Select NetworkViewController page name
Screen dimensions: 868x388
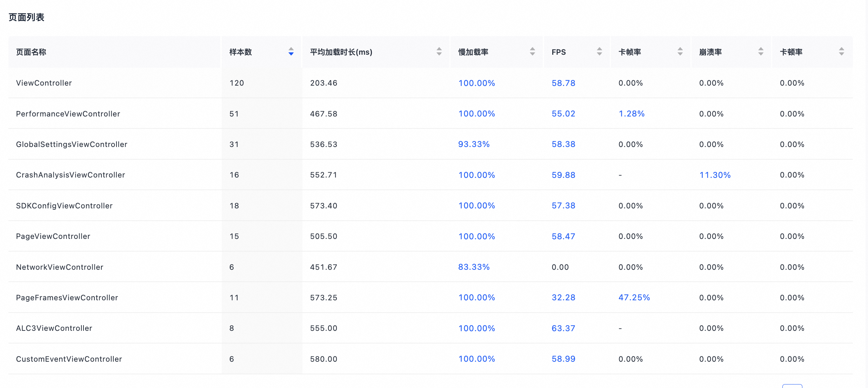point(60,267)
